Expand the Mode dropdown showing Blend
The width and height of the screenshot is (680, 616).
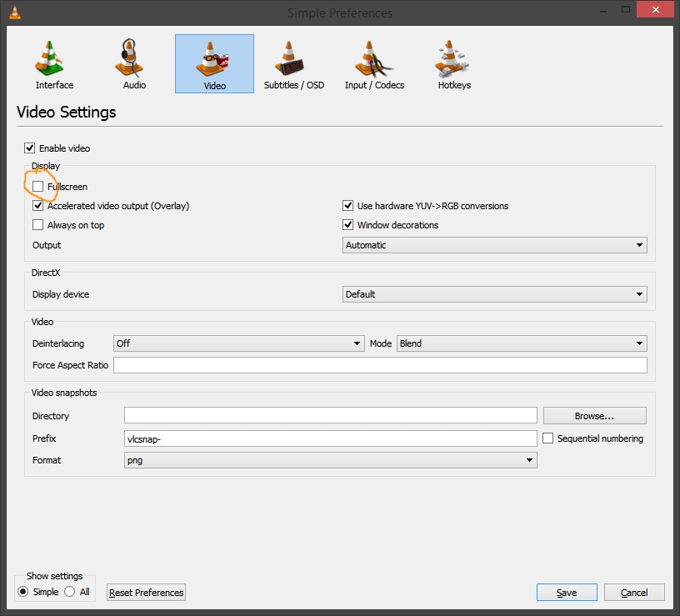pyautogui.click(x=522, y=343)
